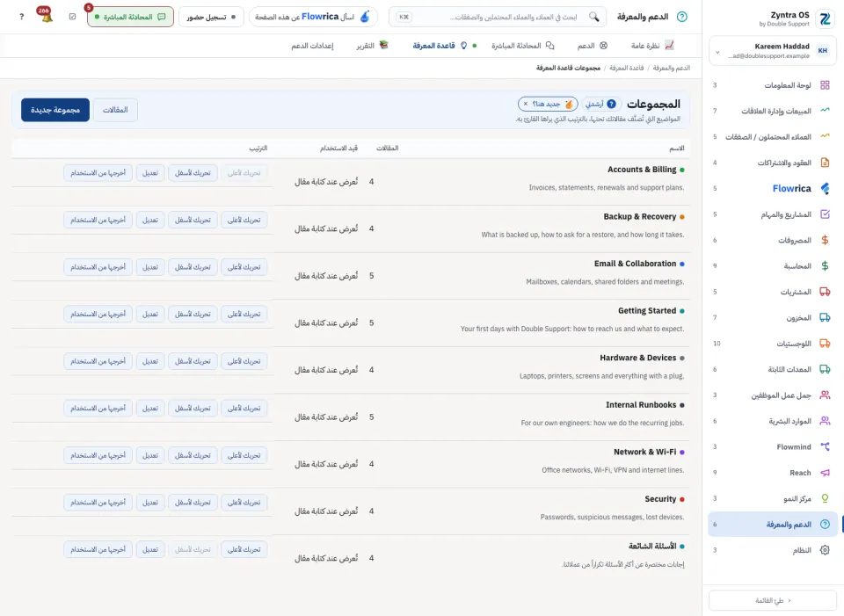
Task: Click the Zyntra OS logo icon
Action: pyautogui.click(x=825, y=18)
